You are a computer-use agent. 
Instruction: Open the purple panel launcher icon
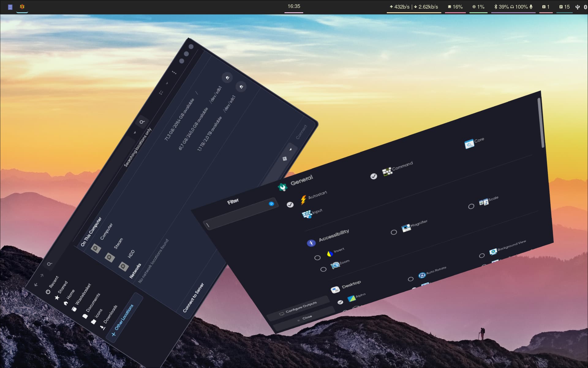click(x=10, y=7)
